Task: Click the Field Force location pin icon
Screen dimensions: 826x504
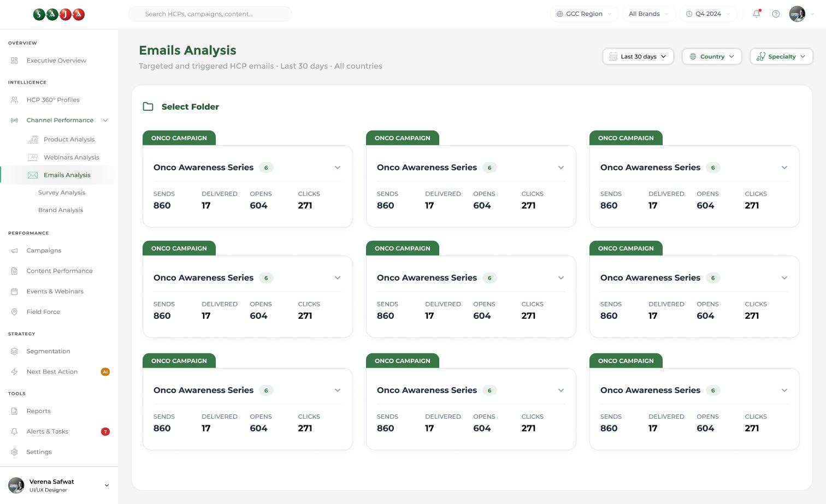Action: pyautogui.click(x=15, y=312)
